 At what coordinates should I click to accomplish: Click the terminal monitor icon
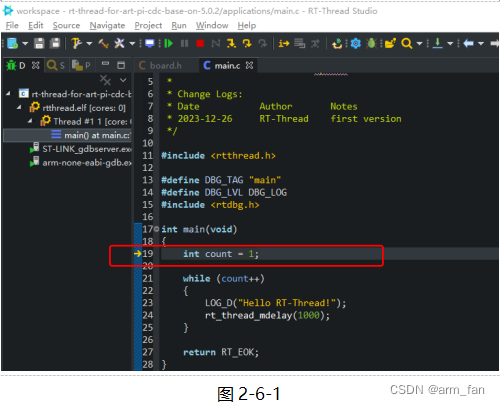(x=150, y=43)
